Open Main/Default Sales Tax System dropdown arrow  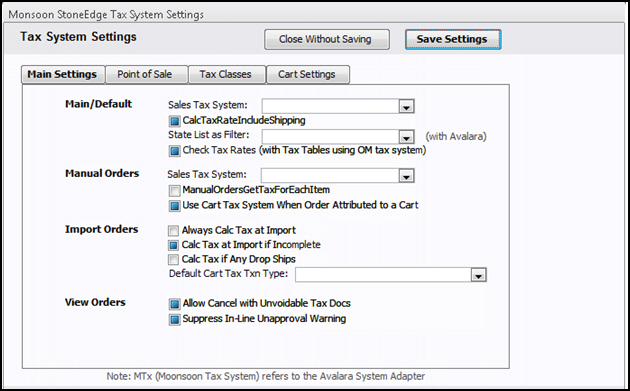click(406, 107)
